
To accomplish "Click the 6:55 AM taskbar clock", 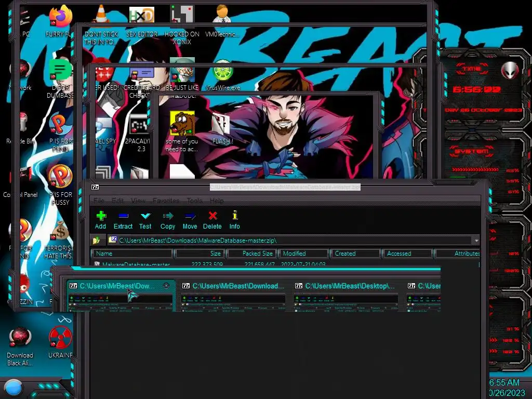I will tap(504, 383).
